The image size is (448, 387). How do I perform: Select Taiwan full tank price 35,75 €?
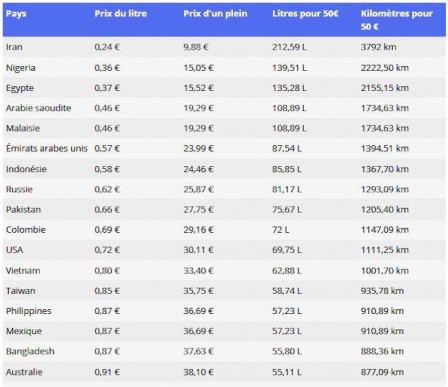pyautogui.click(x=198, y=291)
